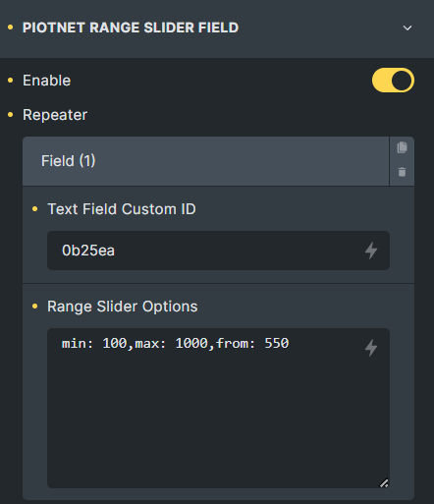The width and height of the screenshot is (434, 504).
Task: Duplicate the Field (1) repeater item
Action: [402, 147]
